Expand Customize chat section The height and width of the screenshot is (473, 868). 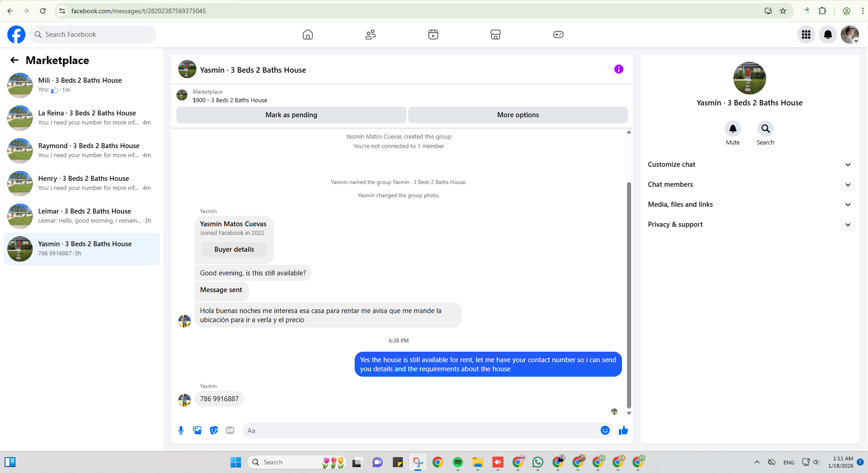pos(749,164)
